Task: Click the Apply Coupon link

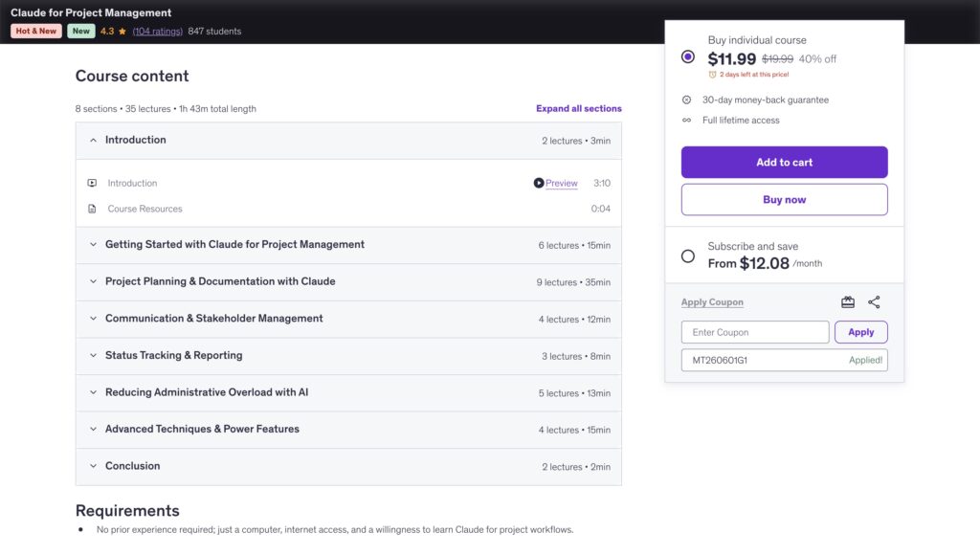Action: (x=712, y=302)
